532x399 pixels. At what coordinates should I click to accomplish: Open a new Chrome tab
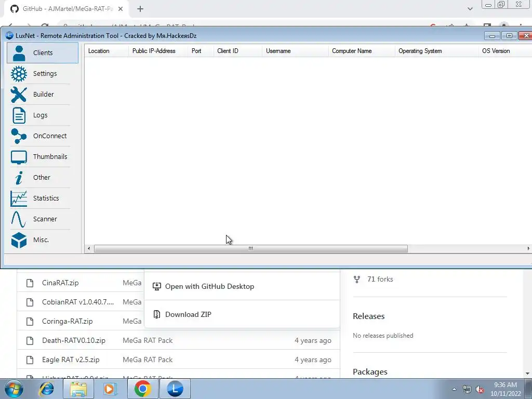140,9
